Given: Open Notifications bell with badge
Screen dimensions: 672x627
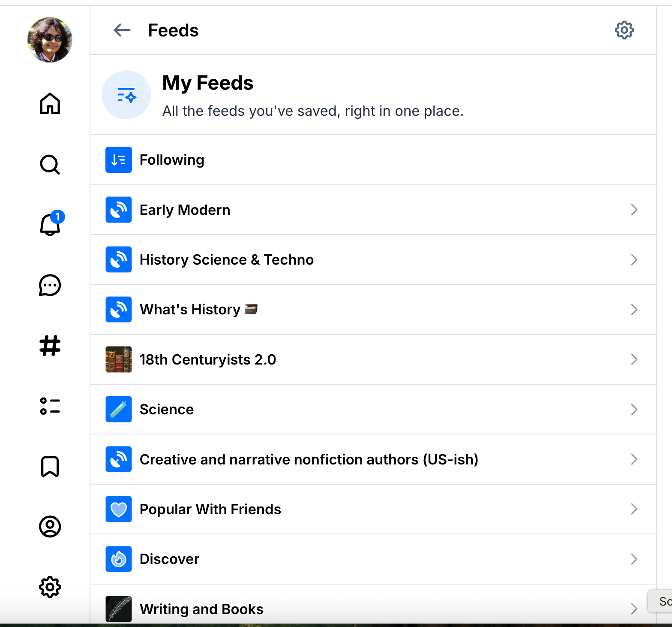Looking at the screenshot, I should (x=50, y=224).
